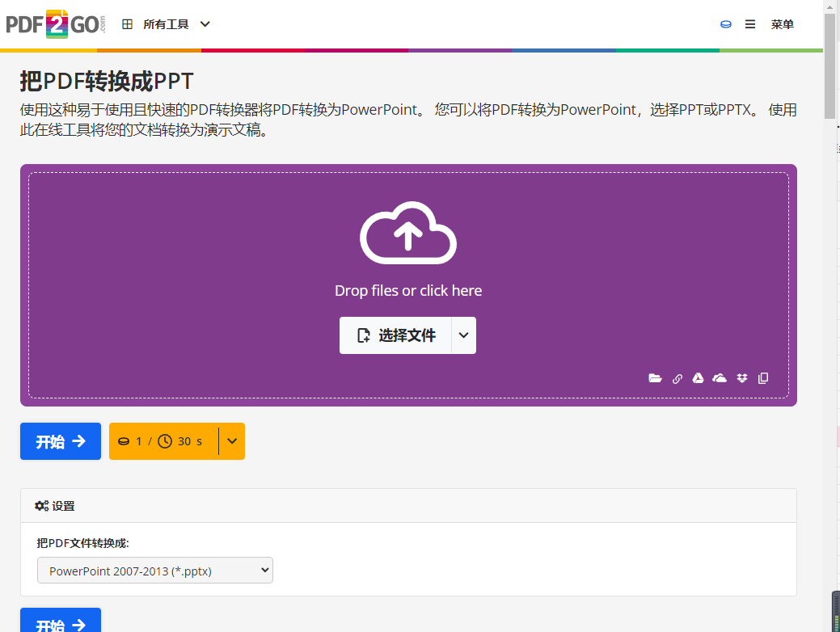
Task: Click 'Drop files or click here' text
Action: 408,290
